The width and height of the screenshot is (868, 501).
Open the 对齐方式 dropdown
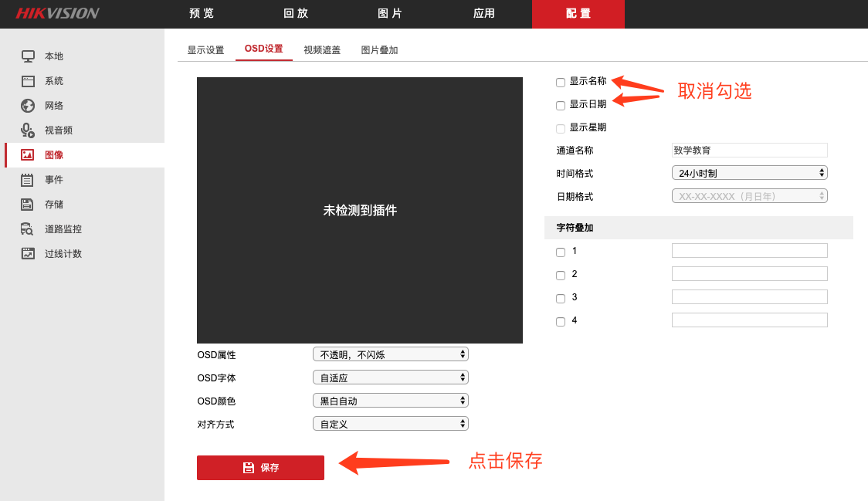[390, 424]
